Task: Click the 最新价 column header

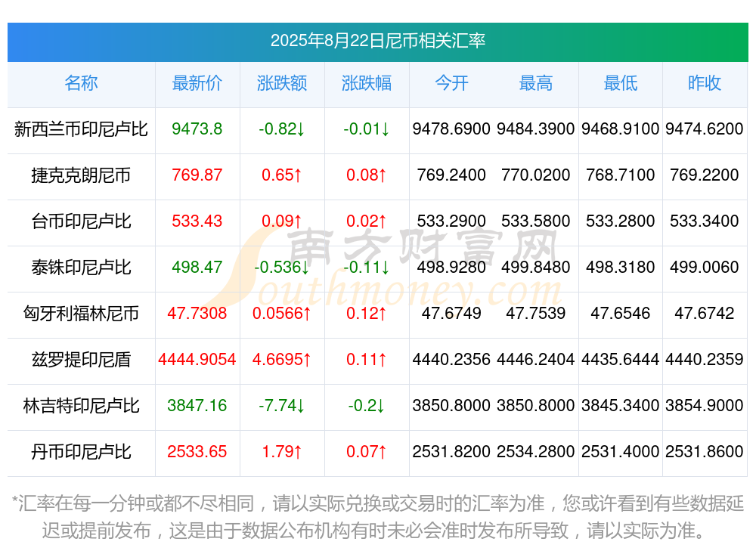Action: (x=197, y=83)
